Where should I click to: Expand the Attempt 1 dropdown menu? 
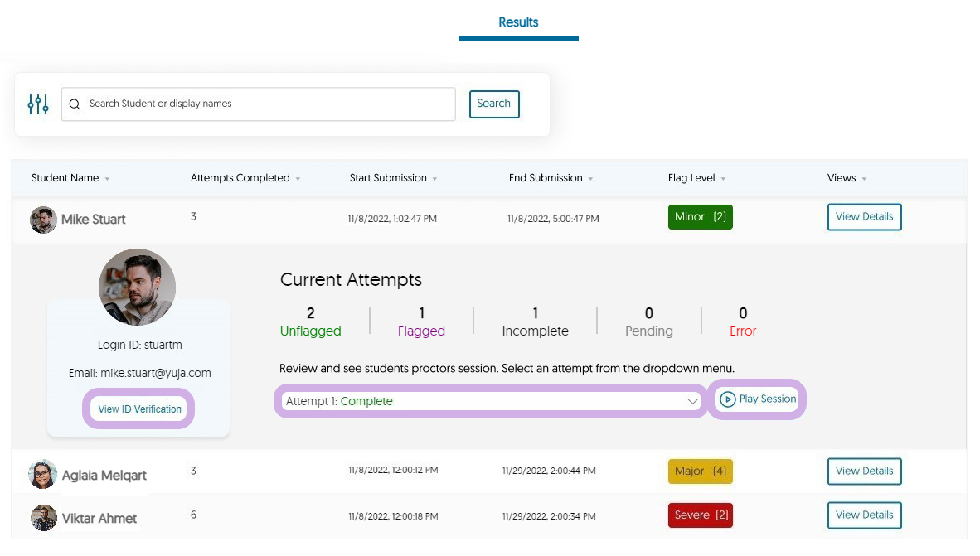[491, 401]
